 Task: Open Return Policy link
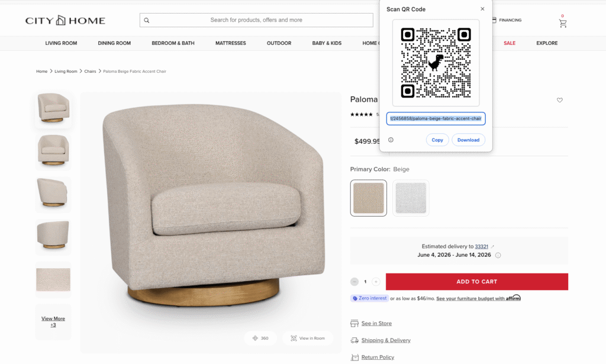tap(378, 357)
